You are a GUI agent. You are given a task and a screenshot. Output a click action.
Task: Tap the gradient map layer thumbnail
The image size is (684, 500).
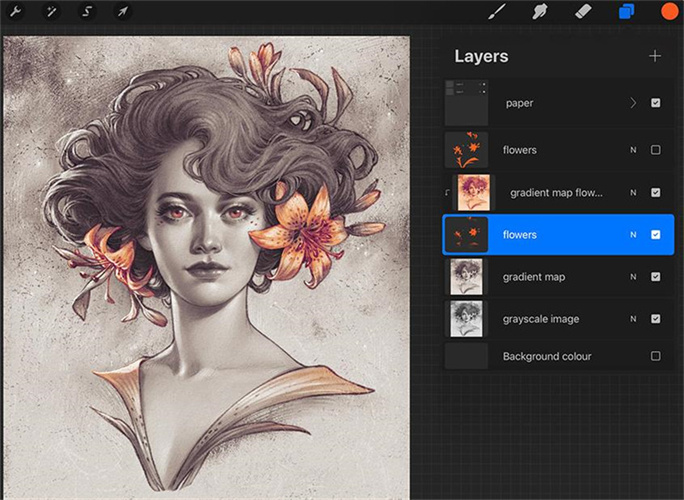466,277
